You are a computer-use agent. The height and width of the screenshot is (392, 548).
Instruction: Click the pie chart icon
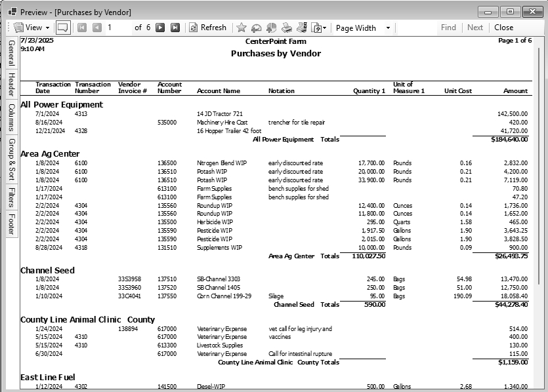(x=271, y=28)
